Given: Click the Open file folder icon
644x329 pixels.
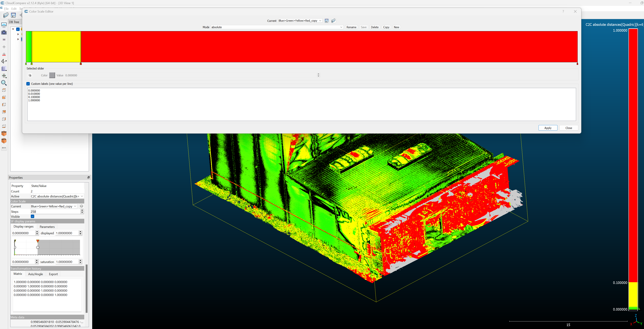Looking at the screenshot, I should tap(6, 15).
